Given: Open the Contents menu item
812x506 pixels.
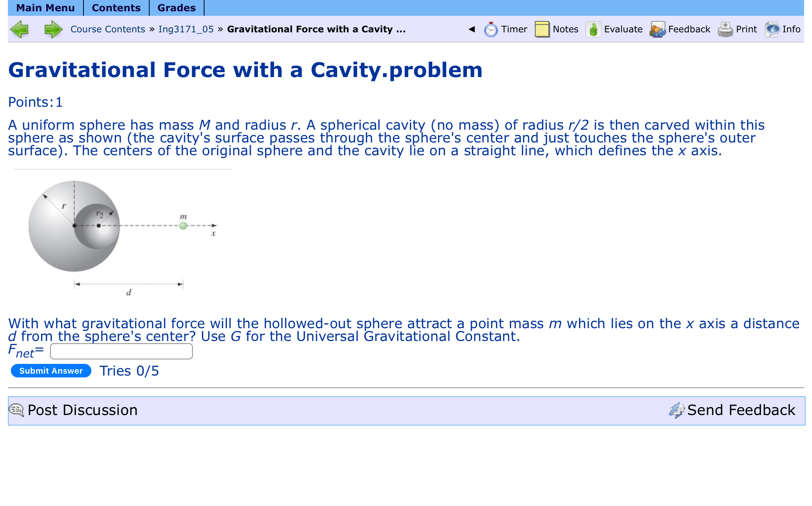Looking at the screenshot, I should pyautogui.click(x=116, y=8).
